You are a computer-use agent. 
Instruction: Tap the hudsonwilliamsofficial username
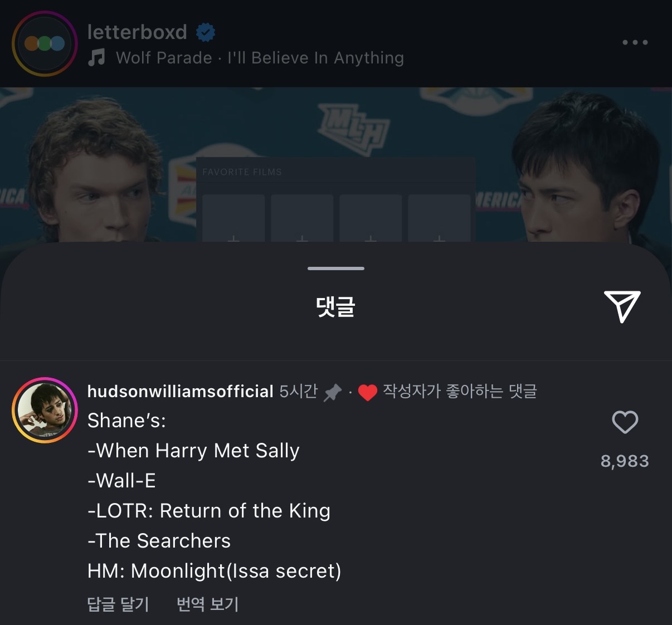point(181,392)
